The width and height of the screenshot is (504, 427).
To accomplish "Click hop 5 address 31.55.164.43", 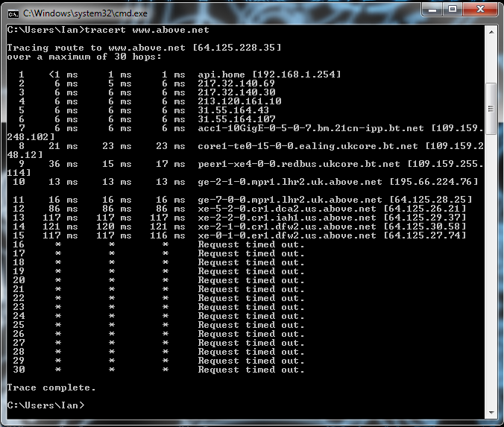I will [233, 110].
